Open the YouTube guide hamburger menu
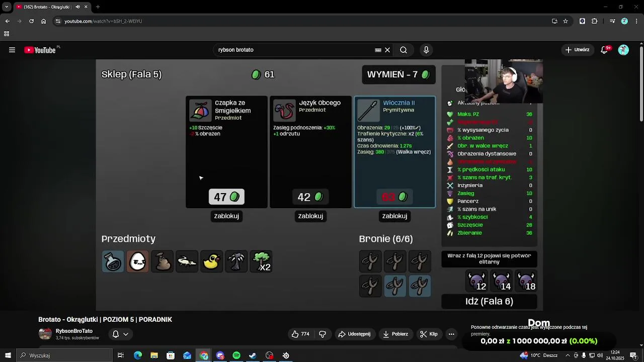Image resolution: width=644 pixels, height=362 pixels. [12, 50]
